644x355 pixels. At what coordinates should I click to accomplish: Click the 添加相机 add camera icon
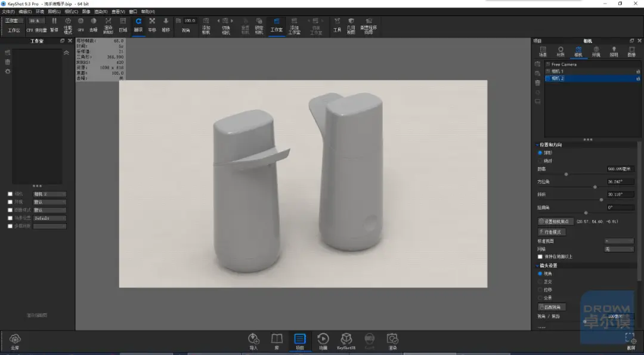(206, 26)
